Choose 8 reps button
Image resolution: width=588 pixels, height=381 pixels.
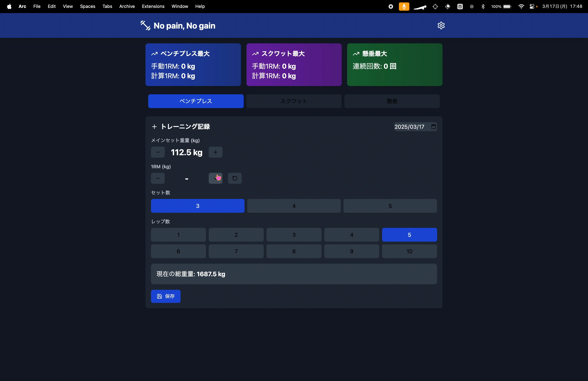pyautogui.click(x=294, y=251)
